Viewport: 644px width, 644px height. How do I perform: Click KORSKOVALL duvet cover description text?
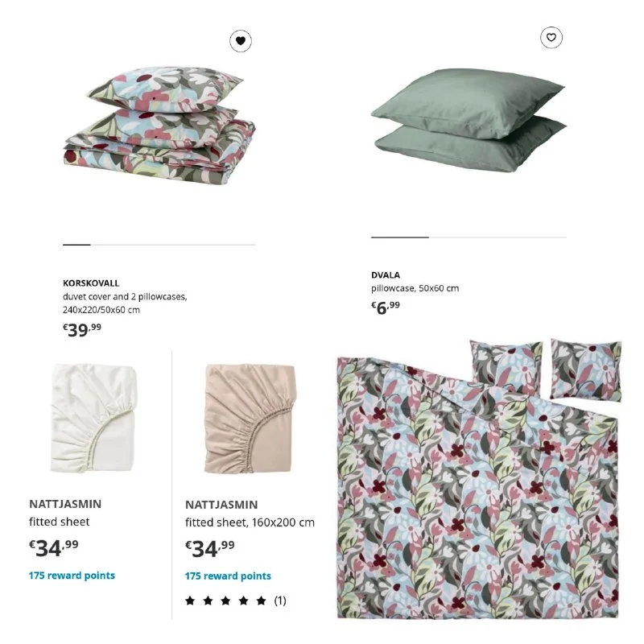pos(125,303)
